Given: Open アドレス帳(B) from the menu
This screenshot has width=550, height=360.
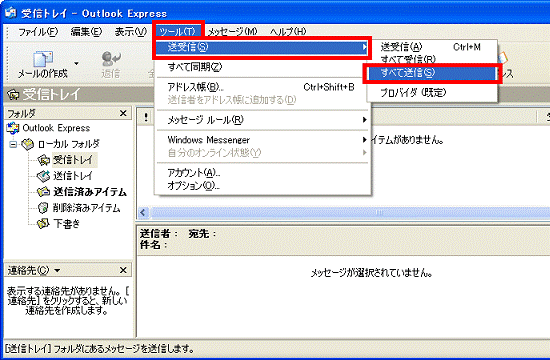Looking at the screenshot, I should [x=261, y=87].
